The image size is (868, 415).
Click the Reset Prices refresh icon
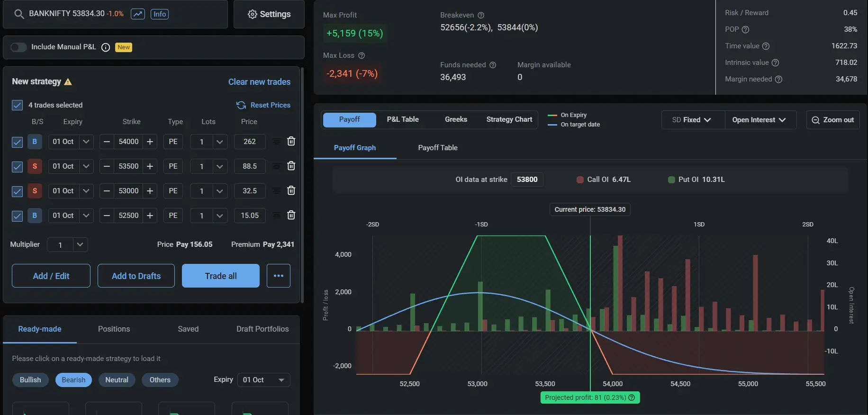pyautogui.click(x=241, y=105)
